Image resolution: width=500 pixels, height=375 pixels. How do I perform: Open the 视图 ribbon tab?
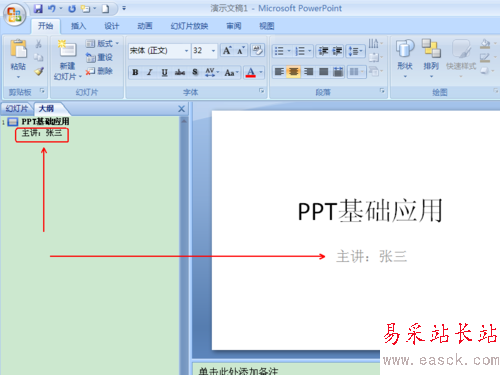coord(267,26)
